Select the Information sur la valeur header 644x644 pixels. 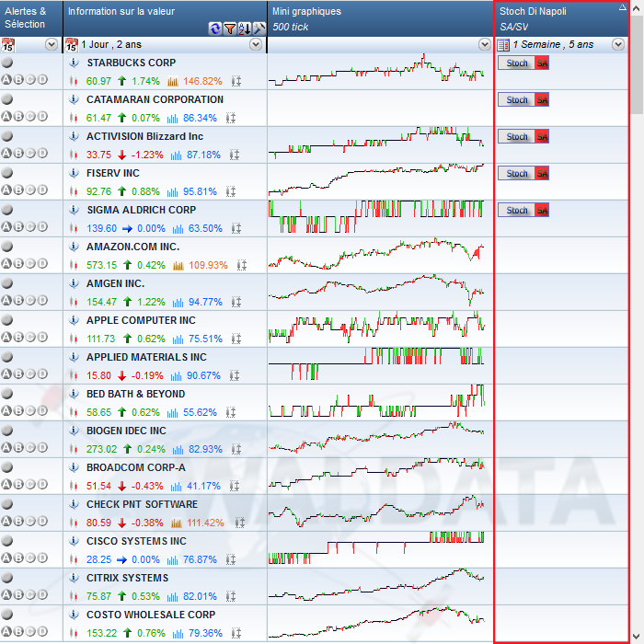[x=165, y=18]
